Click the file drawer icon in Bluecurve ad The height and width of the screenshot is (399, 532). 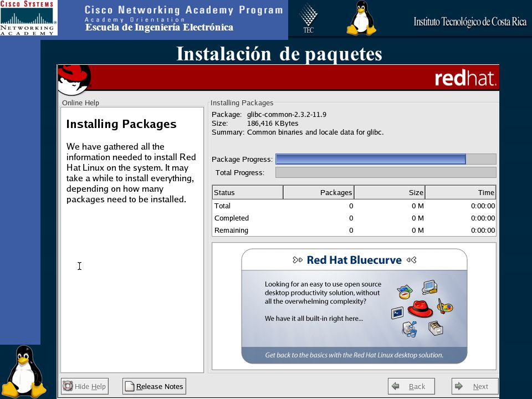pos(436,328)
